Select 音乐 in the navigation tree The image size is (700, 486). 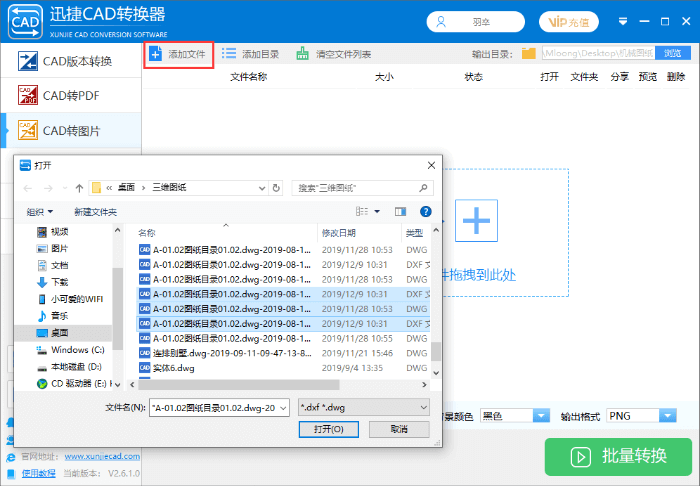pos(59,316)
